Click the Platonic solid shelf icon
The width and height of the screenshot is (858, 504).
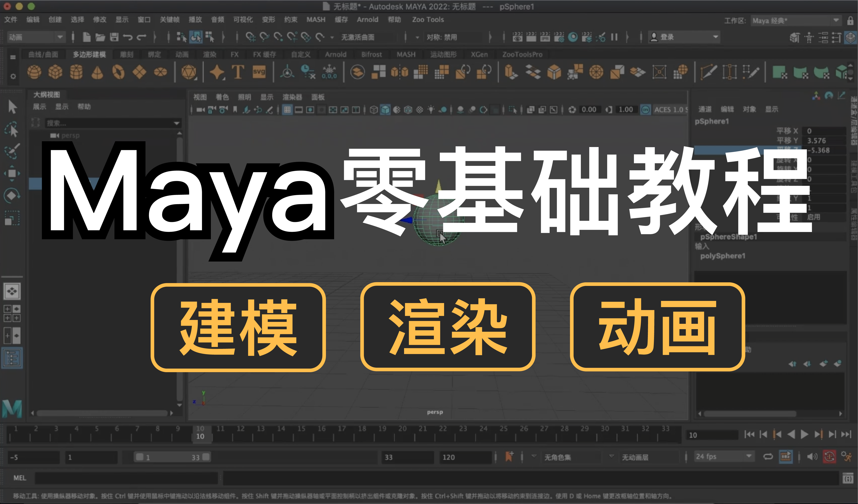189,72
